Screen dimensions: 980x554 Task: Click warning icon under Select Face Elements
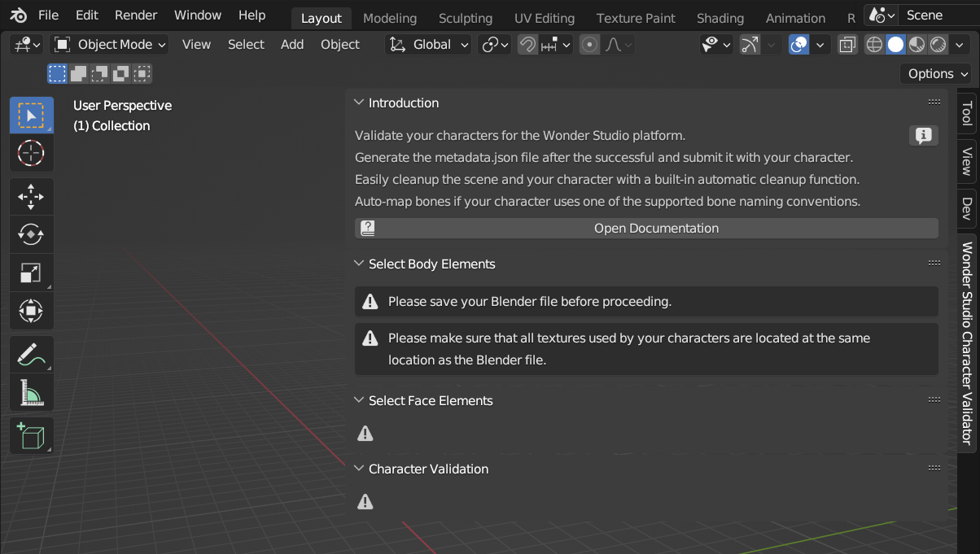tap(365, 434)
